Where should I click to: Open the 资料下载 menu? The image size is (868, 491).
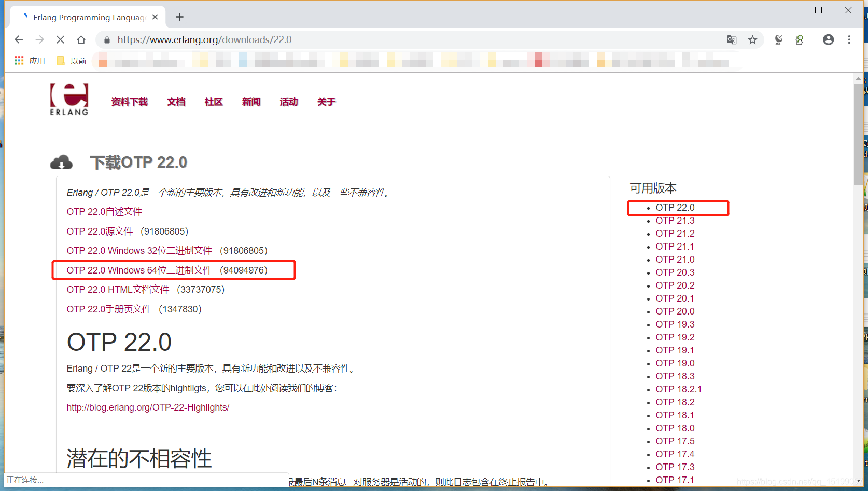(130, 102)
